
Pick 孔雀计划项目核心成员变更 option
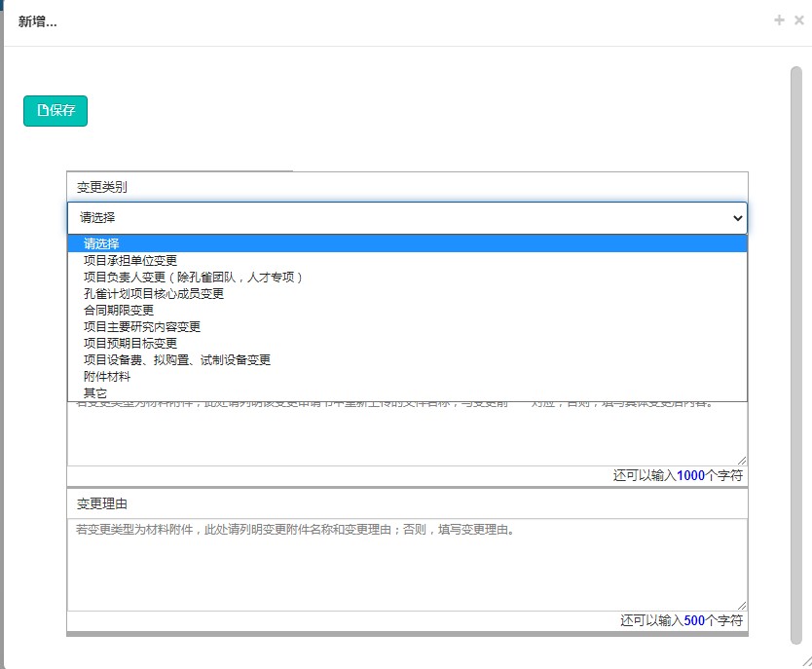(x=154, y=293)
